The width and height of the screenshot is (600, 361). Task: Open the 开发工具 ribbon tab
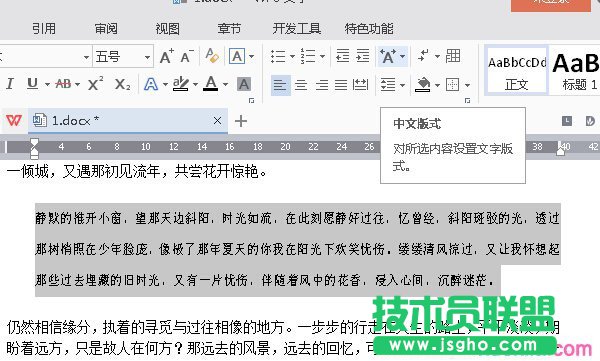tap(297, 28)
